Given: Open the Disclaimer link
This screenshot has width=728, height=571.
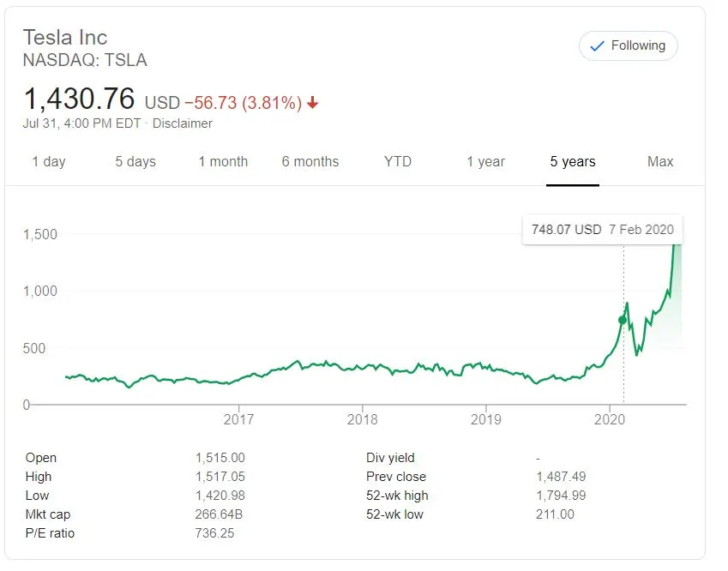Looking at the screenshot, I should tap(182, 123).
